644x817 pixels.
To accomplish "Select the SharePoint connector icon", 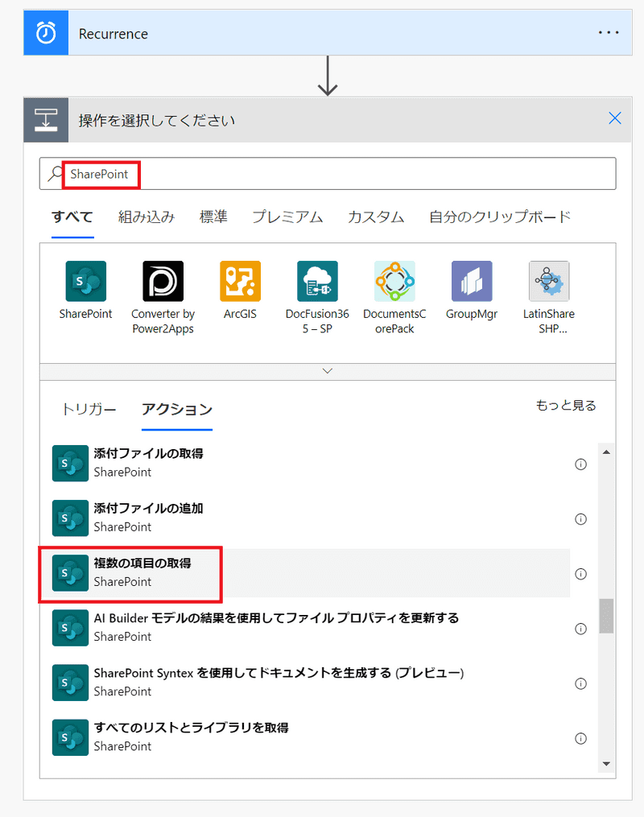I will point(85,282).
